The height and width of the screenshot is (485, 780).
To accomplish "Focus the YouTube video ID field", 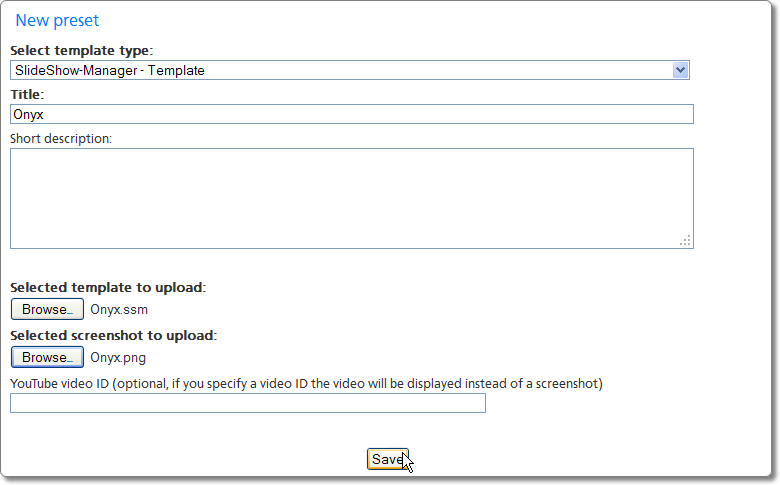I will [247, 403].
